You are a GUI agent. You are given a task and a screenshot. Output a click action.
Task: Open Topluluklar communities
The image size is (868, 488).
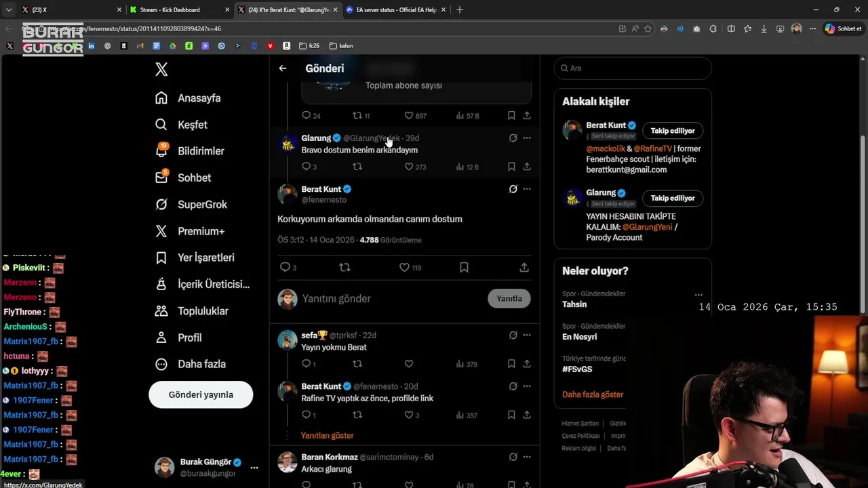point(191,311)
